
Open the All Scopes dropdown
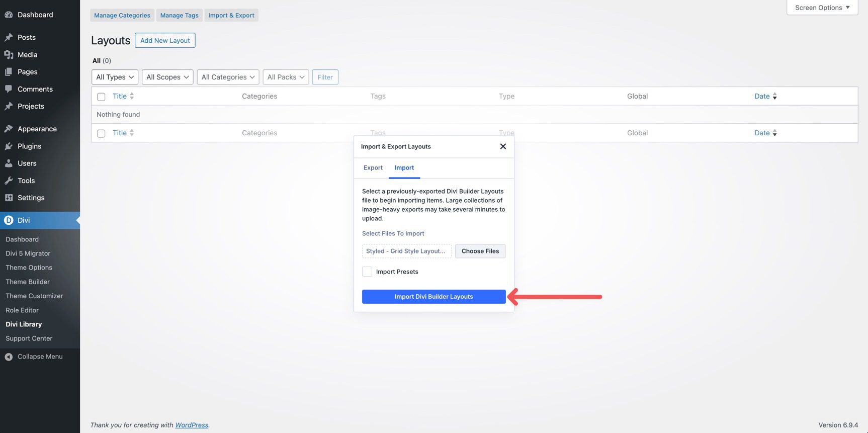167,77
